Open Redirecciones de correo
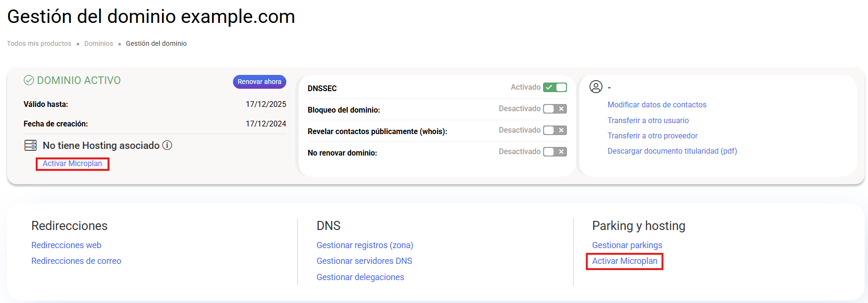 (x=76, y=261)
